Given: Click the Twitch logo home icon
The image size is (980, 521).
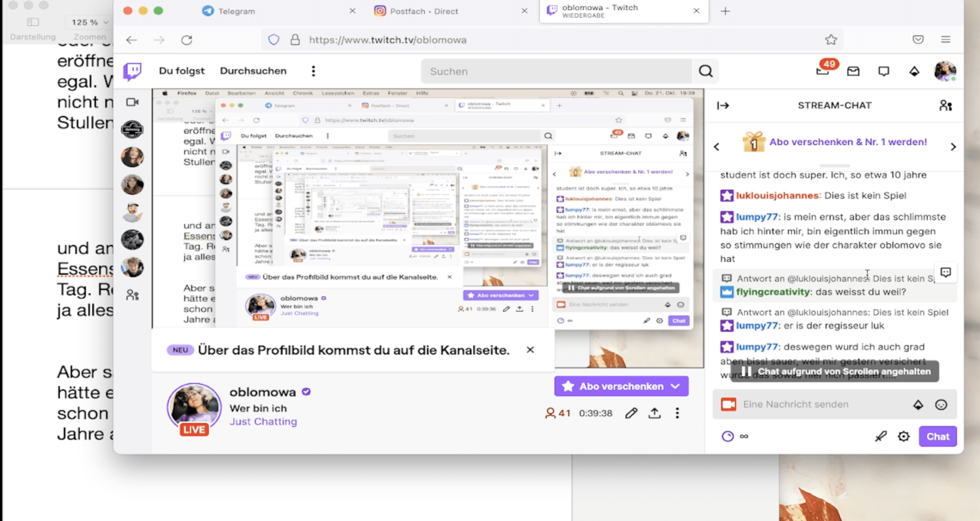Looking at the screenshot, I should click(133, 71).
